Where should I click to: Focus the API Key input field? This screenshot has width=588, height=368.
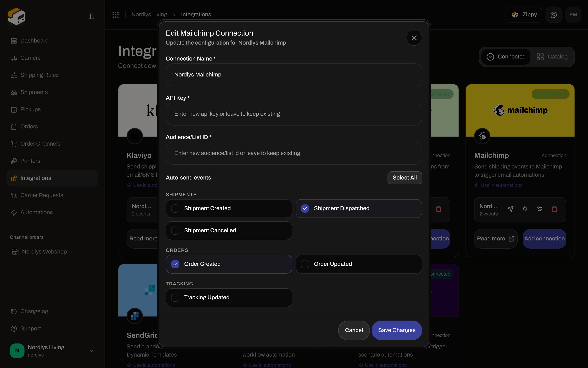click(294, 114)
